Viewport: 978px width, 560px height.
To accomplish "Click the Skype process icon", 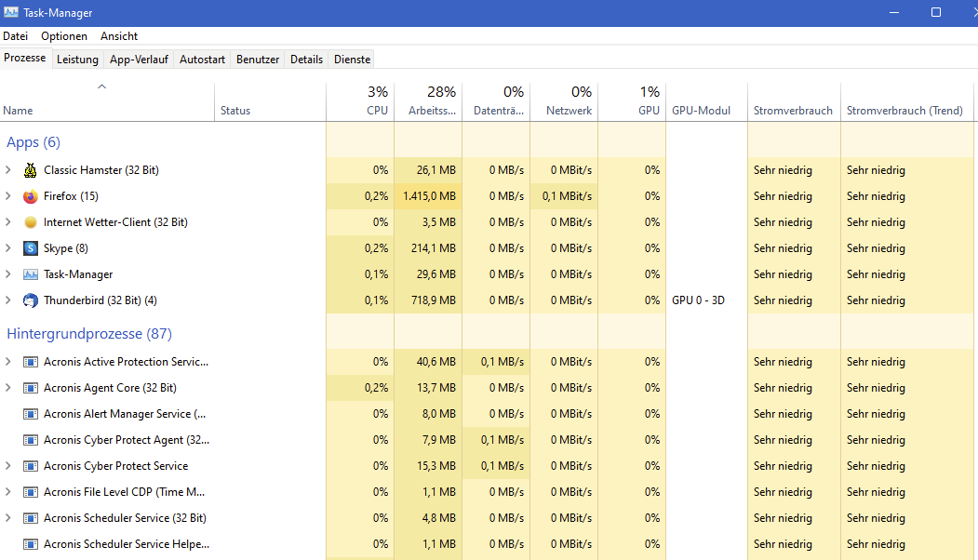I will click(31, 248).
